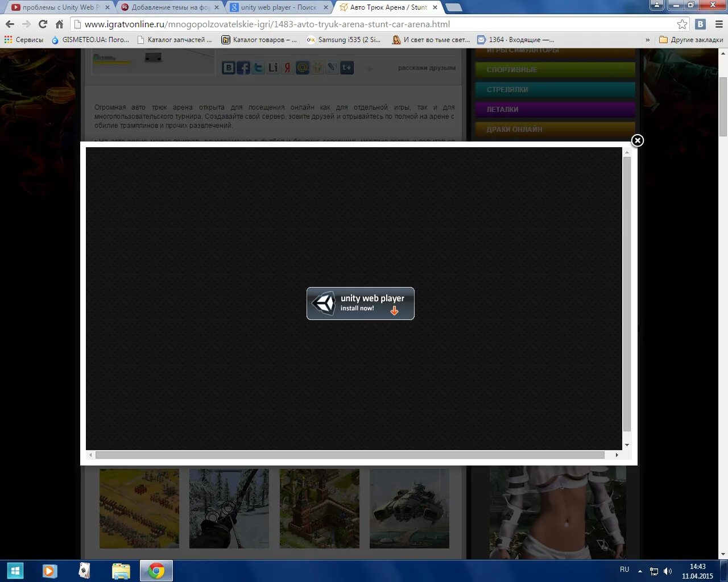Reload the current page
This screenshot has height=582, width=728.
click(x=43, y=24)
